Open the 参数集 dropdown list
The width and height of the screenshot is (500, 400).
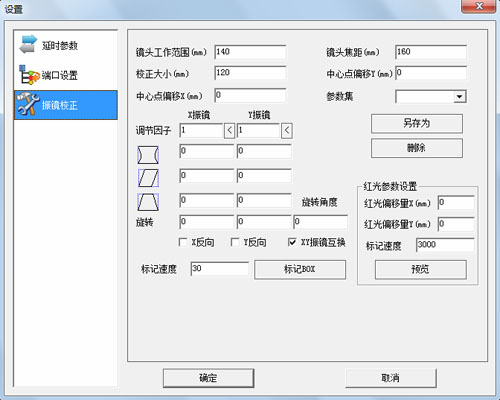tap(460, 97)
